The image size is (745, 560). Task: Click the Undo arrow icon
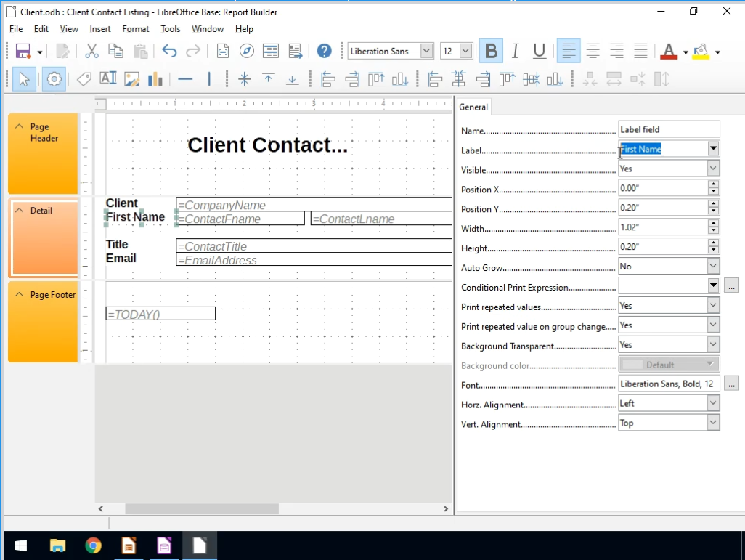click(169, 51)
